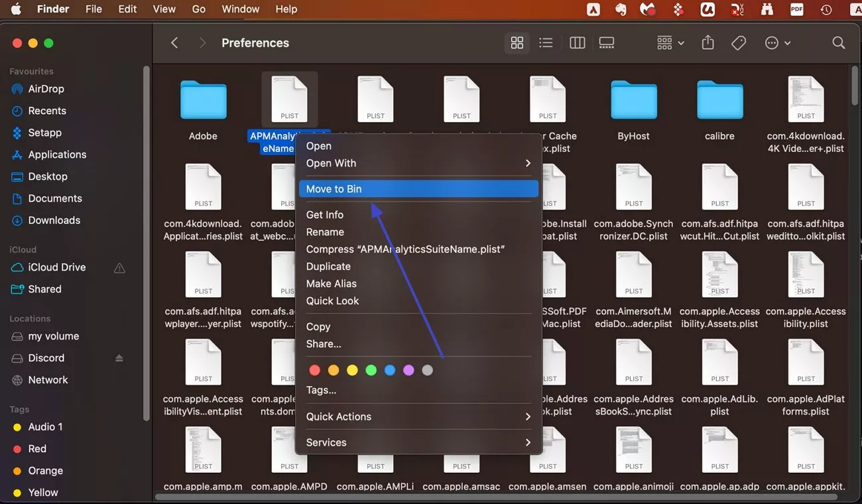The image size is (862, 504).
Task: Select Move to Bin from the context menu
Action: point(418,188)
